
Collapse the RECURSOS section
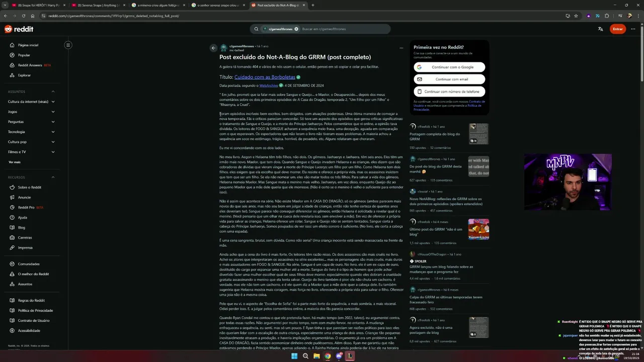[53, 177]
